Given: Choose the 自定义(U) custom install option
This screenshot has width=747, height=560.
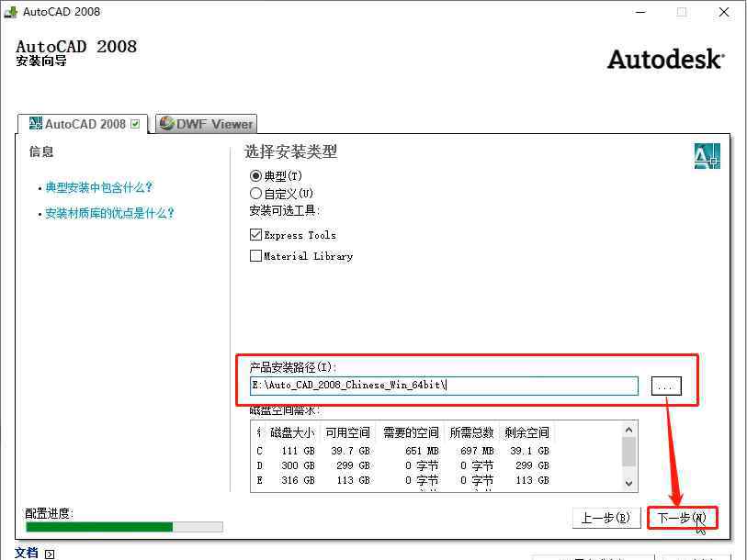Looking at the screenshot, I should pos(255,194).
